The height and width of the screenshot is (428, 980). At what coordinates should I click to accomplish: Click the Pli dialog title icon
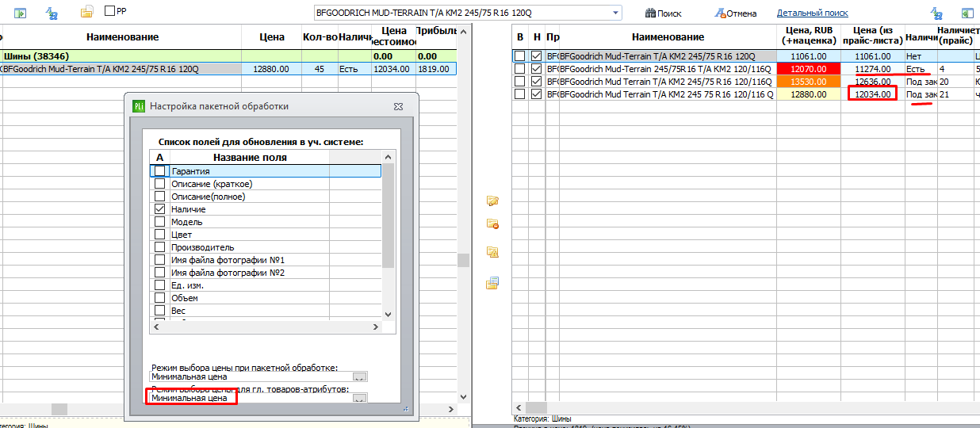tap(139, 106)
